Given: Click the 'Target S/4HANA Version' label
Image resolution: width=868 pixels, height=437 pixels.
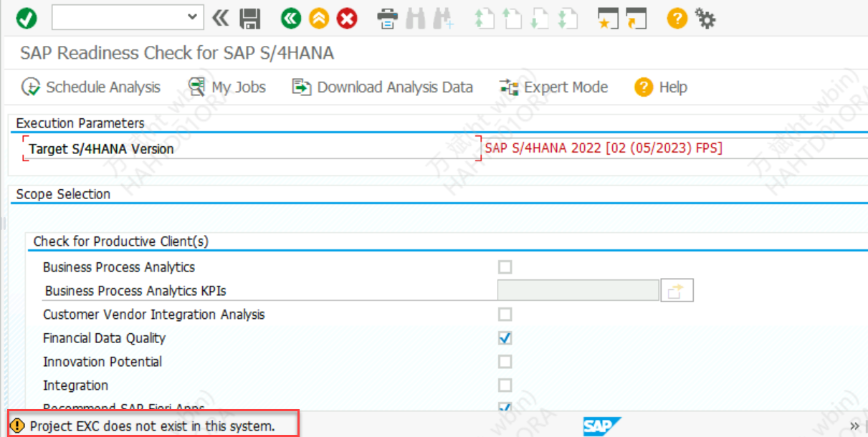Looking at the screenshot, I should [101, 149].
